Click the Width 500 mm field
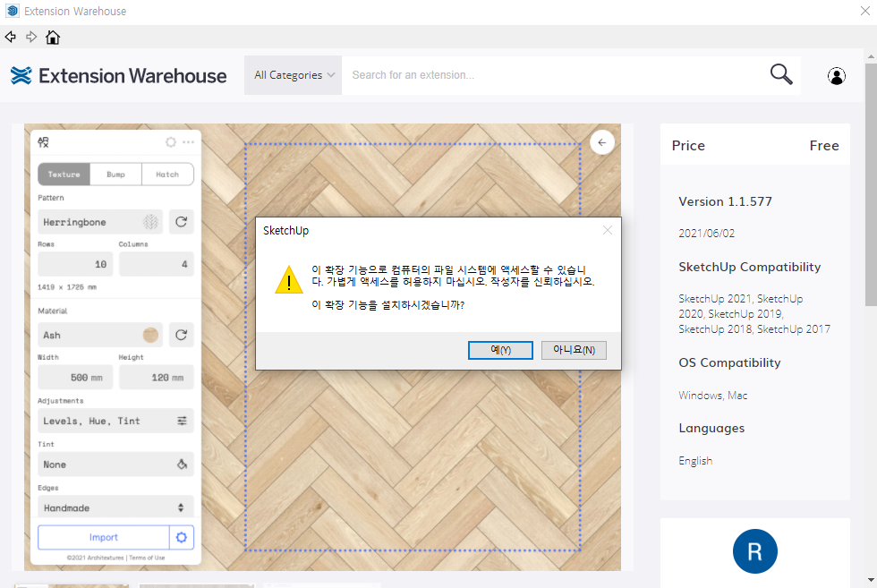877x588 pixels. (x=75, y=378)
